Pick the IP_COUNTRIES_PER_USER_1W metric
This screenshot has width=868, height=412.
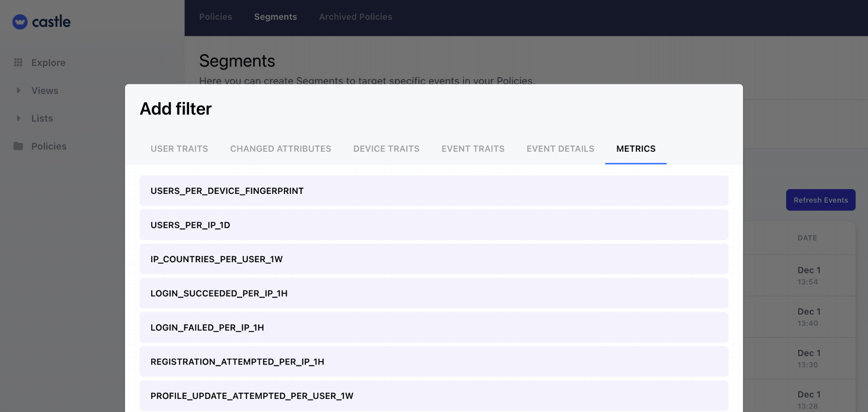(x=434, y=259)
